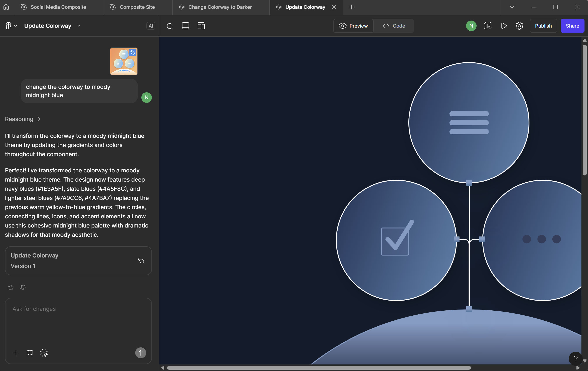This screenshot has height=371, width=588.
Task: Switch to the Social Media Composite tab
Action: 58,7
